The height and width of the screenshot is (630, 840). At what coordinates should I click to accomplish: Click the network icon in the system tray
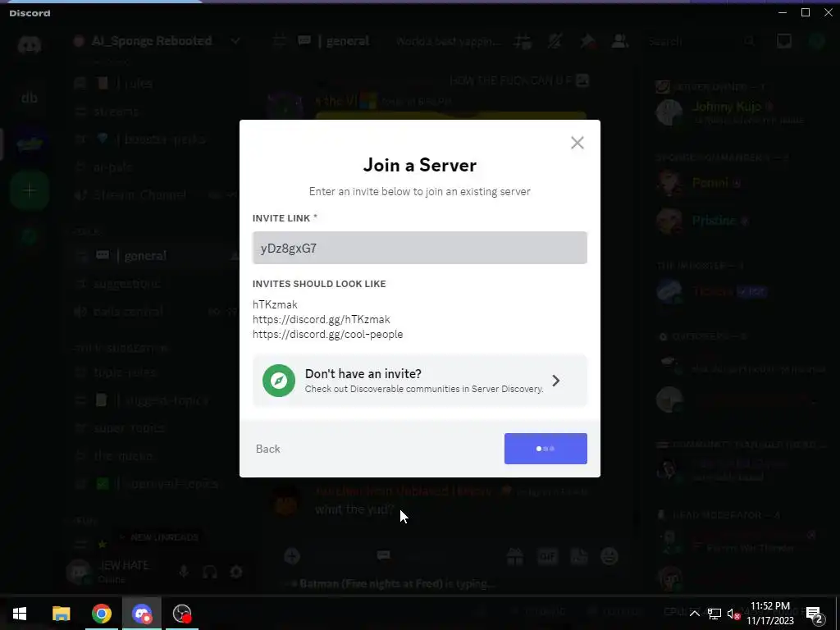[714, 614]
